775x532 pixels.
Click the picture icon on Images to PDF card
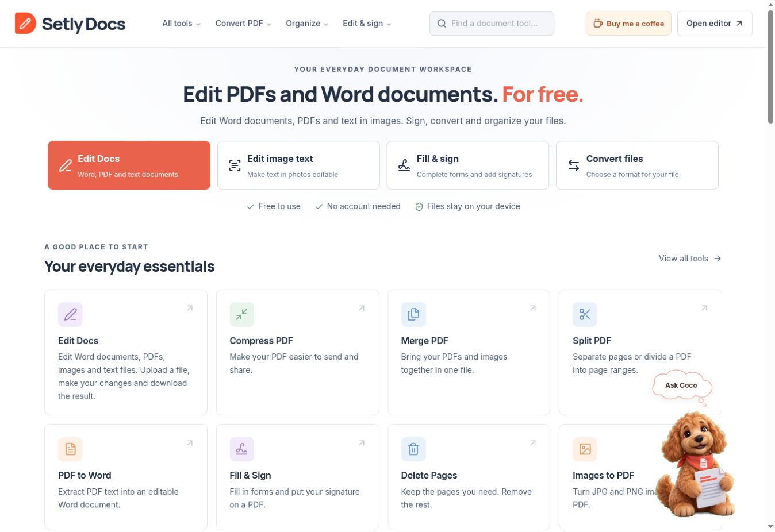[x=585, y=449]
